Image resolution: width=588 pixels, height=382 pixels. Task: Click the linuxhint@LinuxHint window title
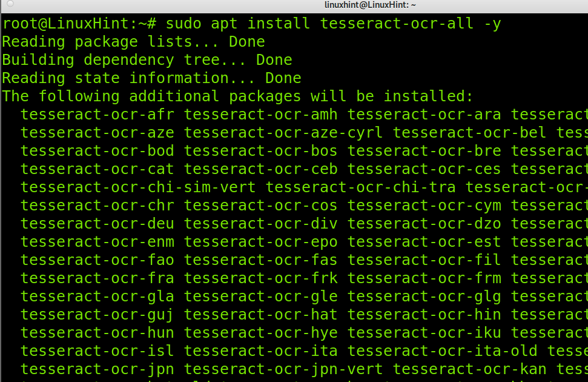(370, 5)
